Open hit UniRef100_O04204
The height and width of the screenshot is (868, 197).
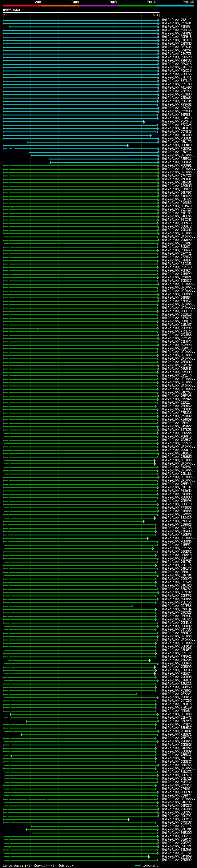coord(176,50)
